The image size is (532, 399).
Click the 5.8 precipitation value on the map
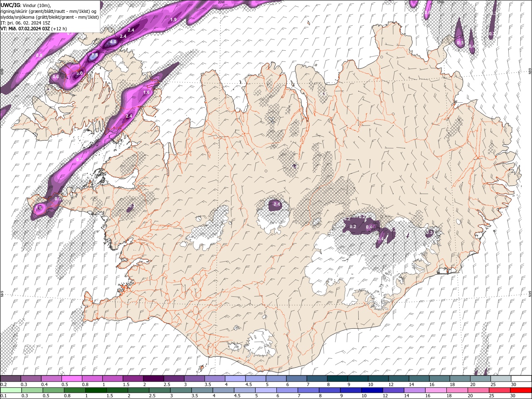click(95, 55)
